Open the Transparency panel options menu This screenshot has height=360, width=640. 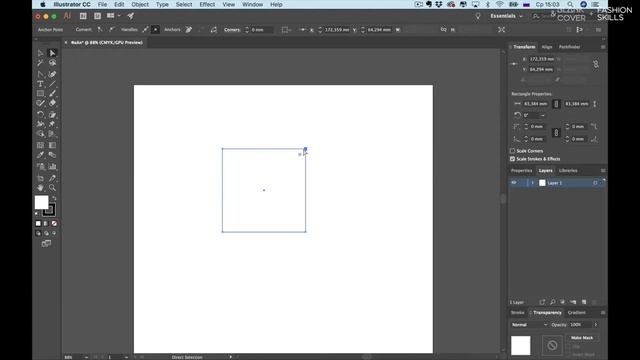tap(603, 313)
